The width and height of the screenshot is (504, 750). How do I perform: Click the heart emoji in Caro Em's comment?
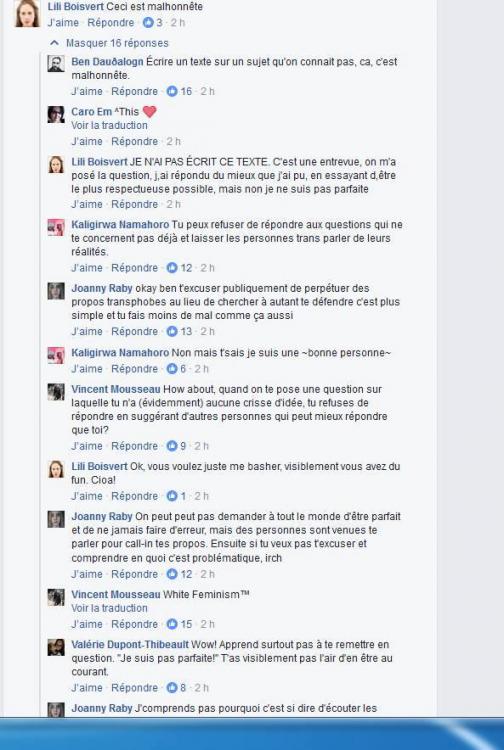click(x=150, y=111)
